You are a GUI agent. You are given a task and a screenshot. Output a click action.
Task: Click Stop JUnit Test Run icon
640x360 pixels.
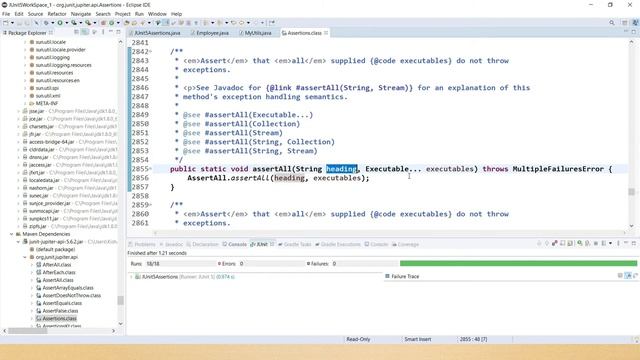pyautogui.click(x=596, y=243)
